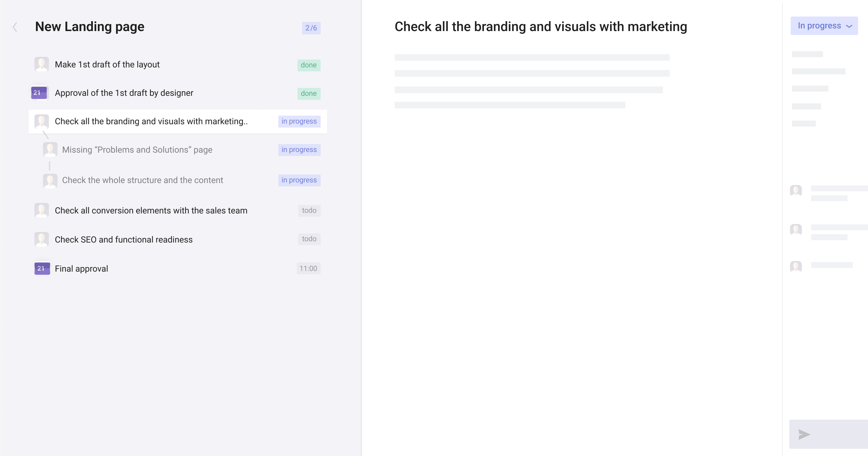Click 11:00 time badge on Final approval
This screenshot has height=456, width=868.
tap(308, 268)
